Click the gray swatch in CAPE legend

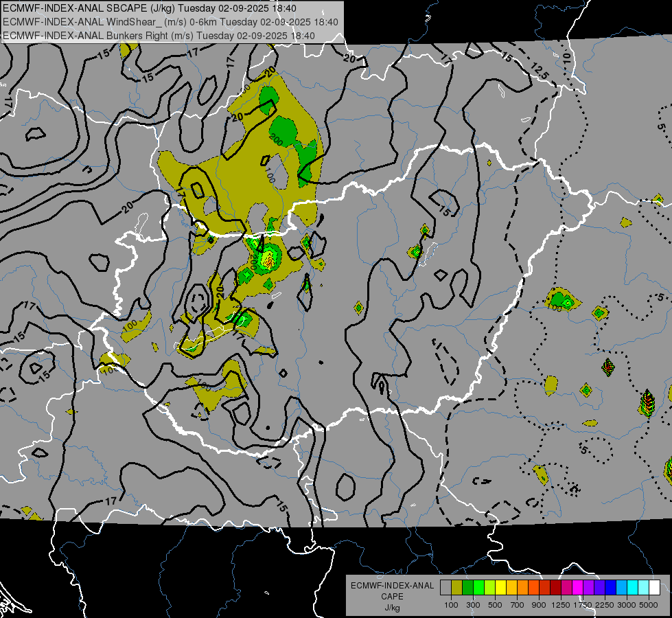tap(445, 588)
